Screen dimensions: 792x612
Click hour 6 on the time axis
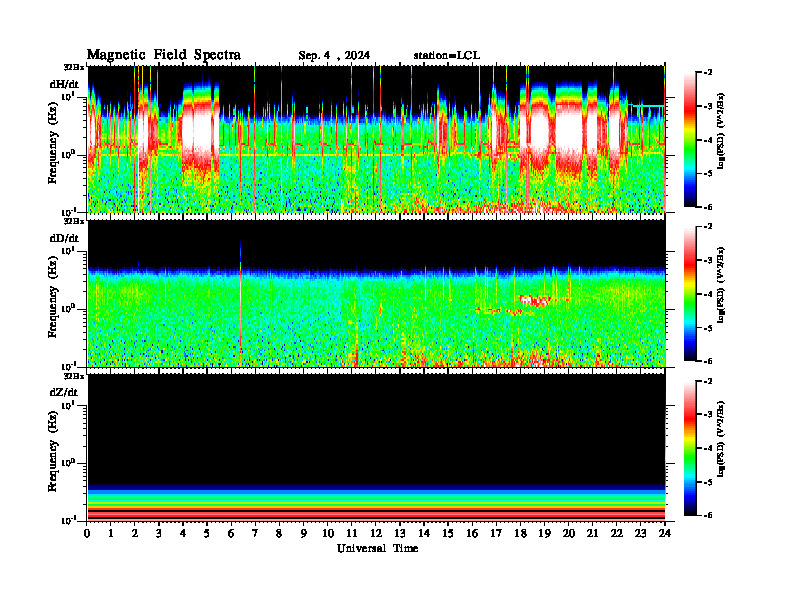point(231,533)
